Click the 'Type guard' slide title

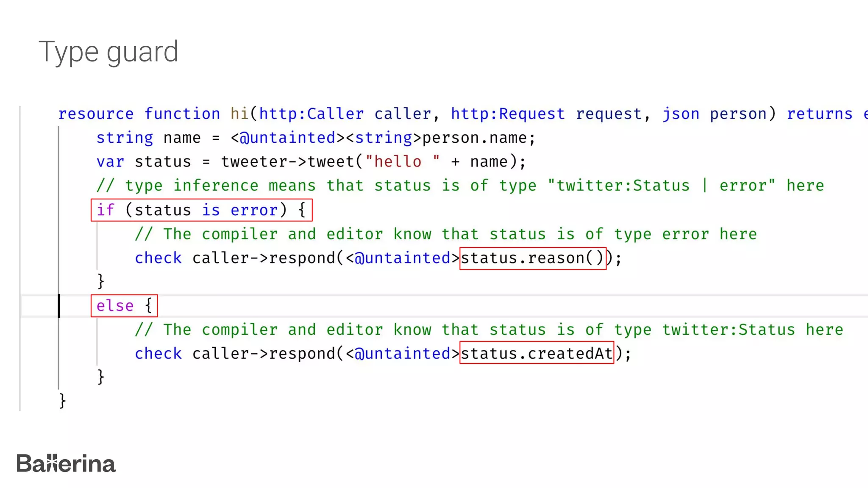(x=108, y=52)
